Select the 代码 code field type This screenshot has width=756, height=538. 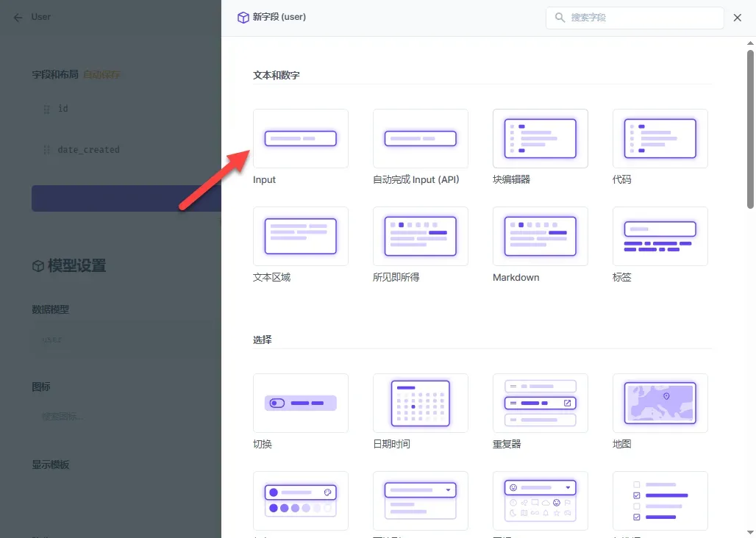pos(660,139)
